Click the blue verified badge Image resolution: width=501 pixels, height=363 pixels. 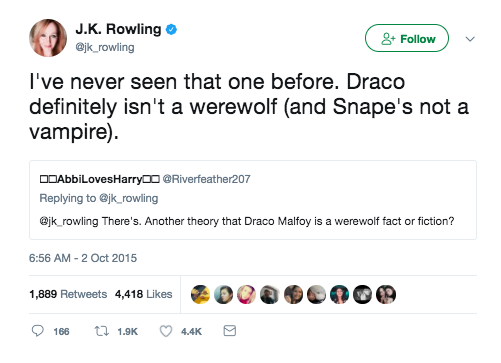[171, 30]
